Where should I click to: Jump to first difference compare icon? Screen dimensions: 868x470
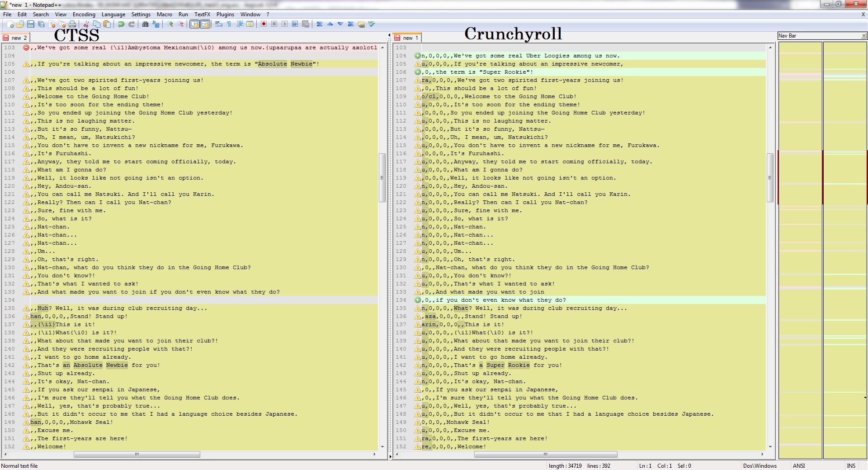[320, 24]
